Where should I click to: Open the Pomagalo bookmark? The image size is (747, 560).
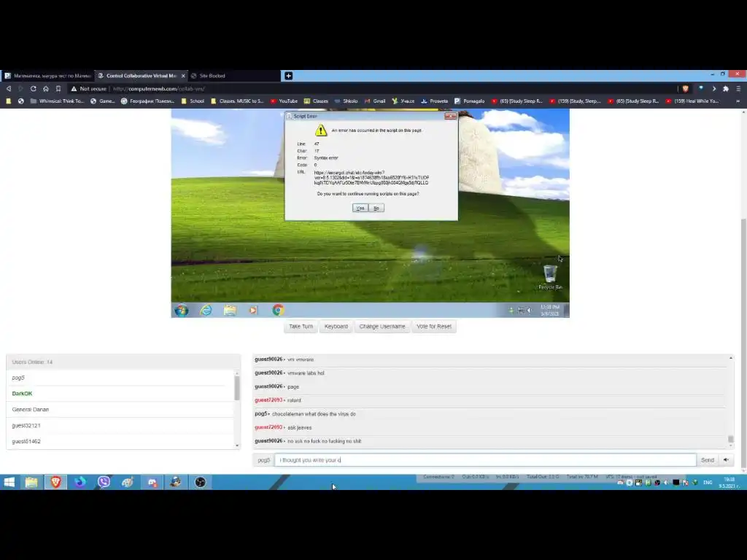(469, 101)
